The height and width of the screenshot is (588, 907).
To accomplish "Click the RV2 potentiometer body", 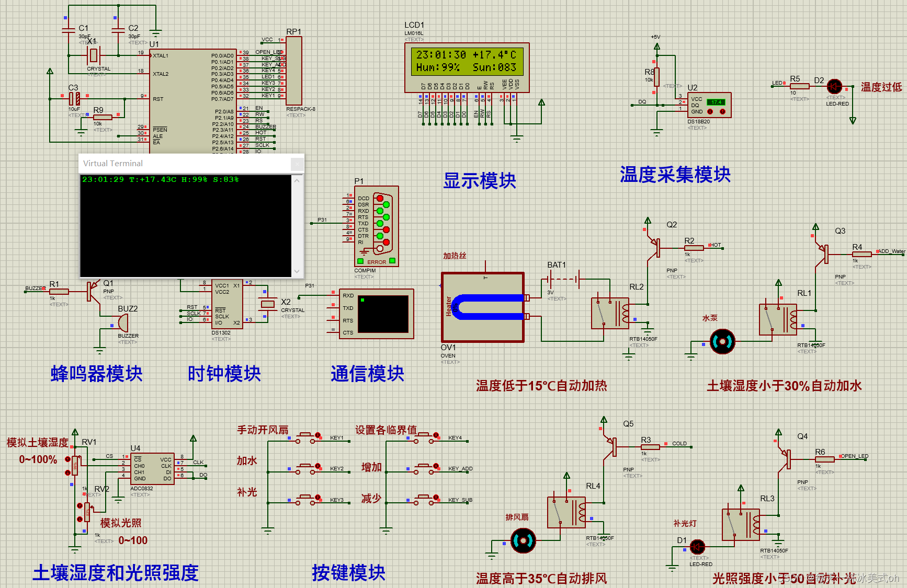I will click(x=87, y=512).
